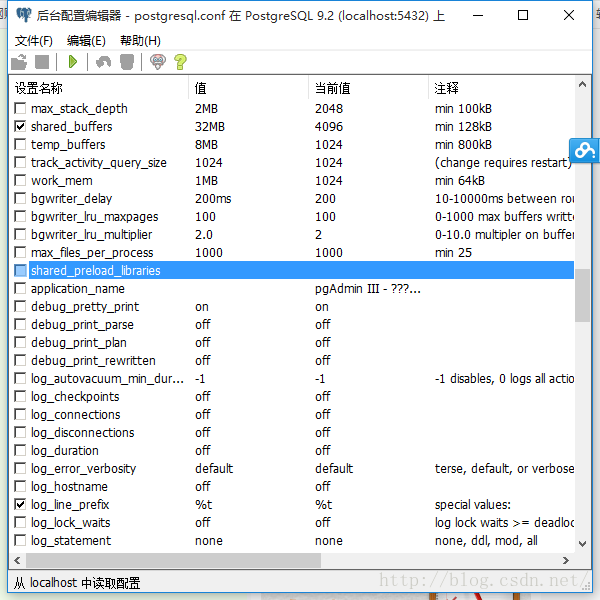Click the yellow question mark help icon
This screenshot has width=600, height=600.
pos(181,62)
